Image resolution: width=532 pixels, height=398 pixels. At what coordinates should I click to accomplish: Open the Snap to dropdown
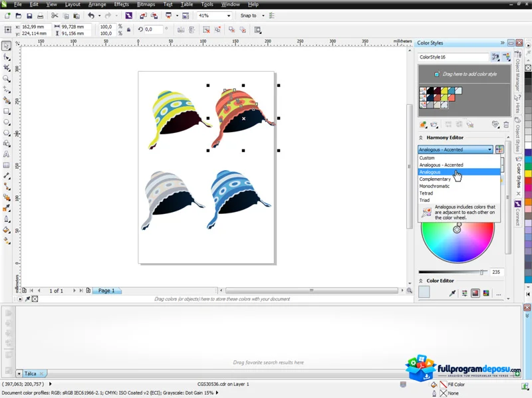pos(263,15)
